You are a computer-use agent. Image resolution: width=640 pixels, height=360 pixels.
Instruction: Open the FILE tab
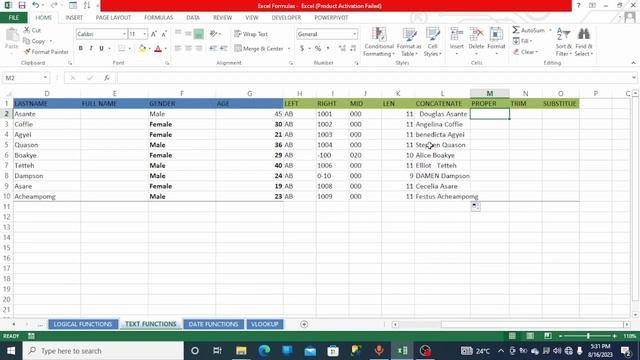tap(13, 18)
